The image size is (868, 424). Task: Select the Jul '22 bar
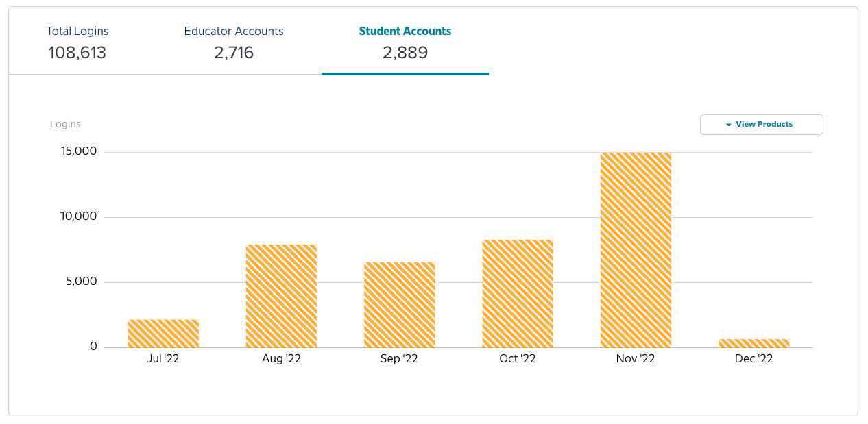click(x=162, y=332)
